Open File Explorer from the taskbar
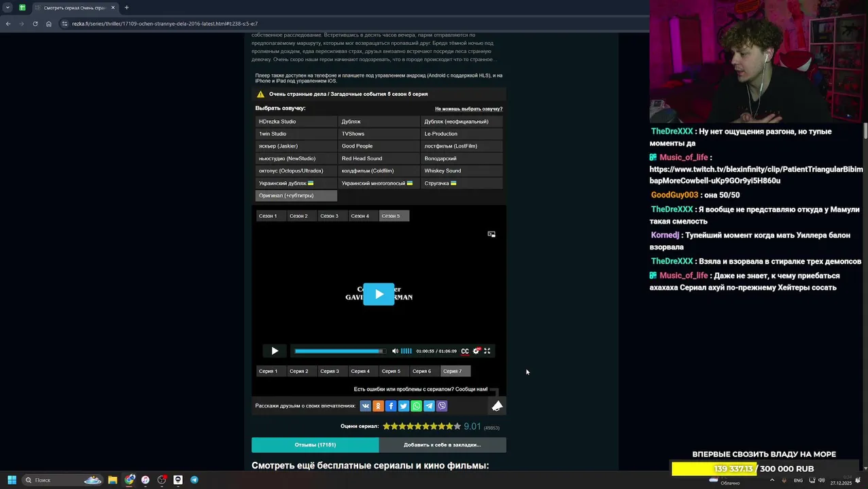The height and width of the screenshot is (489, 868). pyautogui.click(x=113, y=480)
